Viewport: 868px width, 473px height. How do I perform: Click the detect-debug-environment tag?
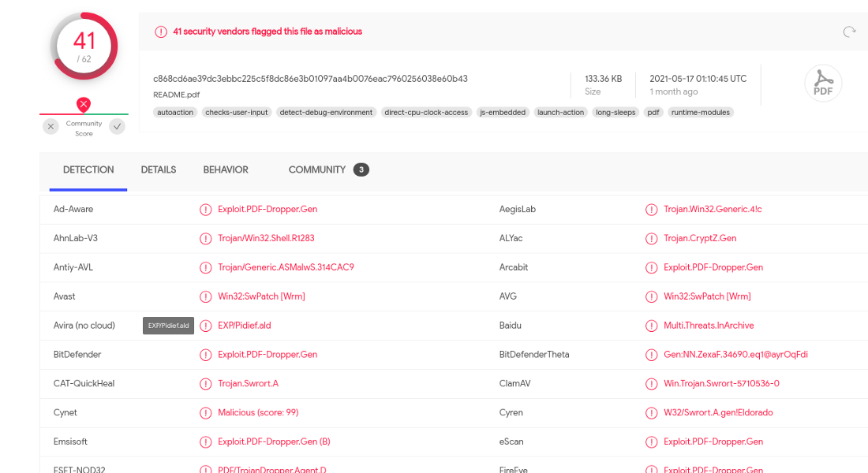click(326, 112)
